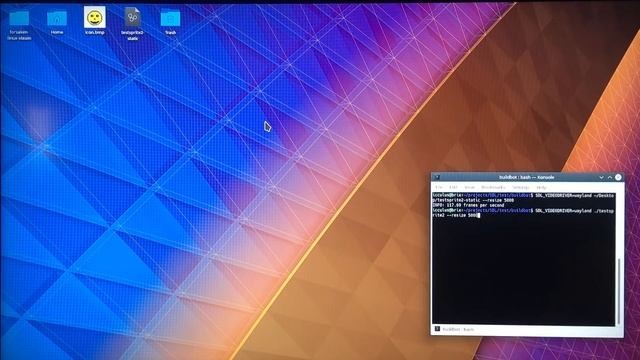Open the View menu in Konsole

(x=469, y=187)
